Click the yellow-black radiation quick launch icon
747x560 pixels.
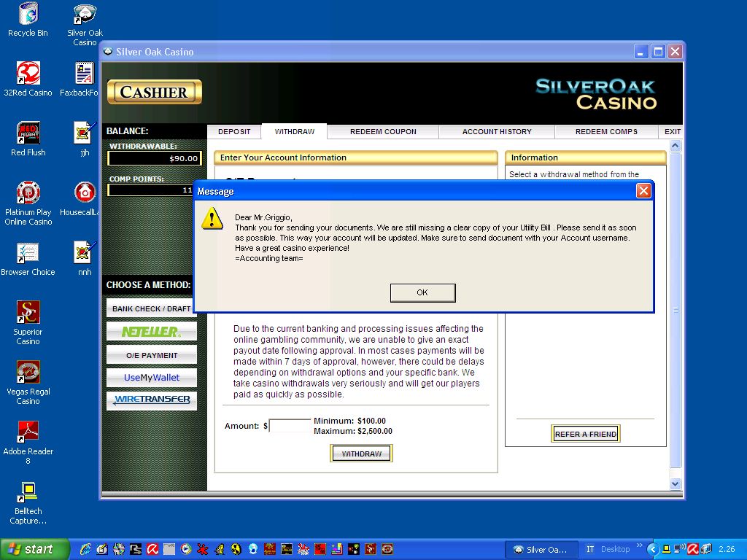point(236,549)
